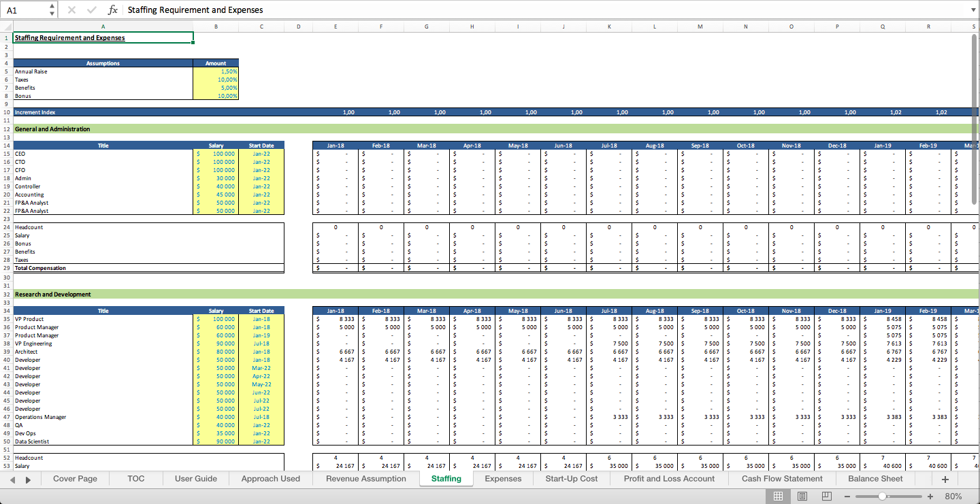Select the 'Data Scientist' title cell
The image size is (980, 504).
pyautogui.click(x=103, y=441)
